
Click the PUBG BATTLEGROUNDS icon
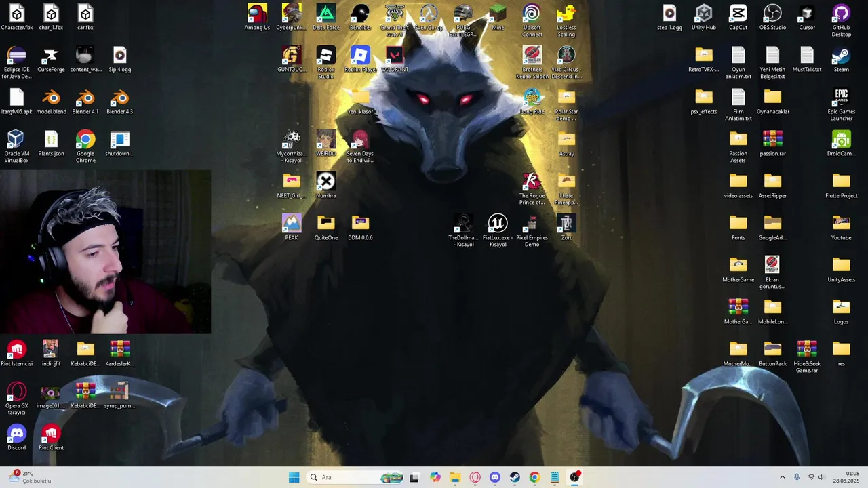[x=463, y=20]
